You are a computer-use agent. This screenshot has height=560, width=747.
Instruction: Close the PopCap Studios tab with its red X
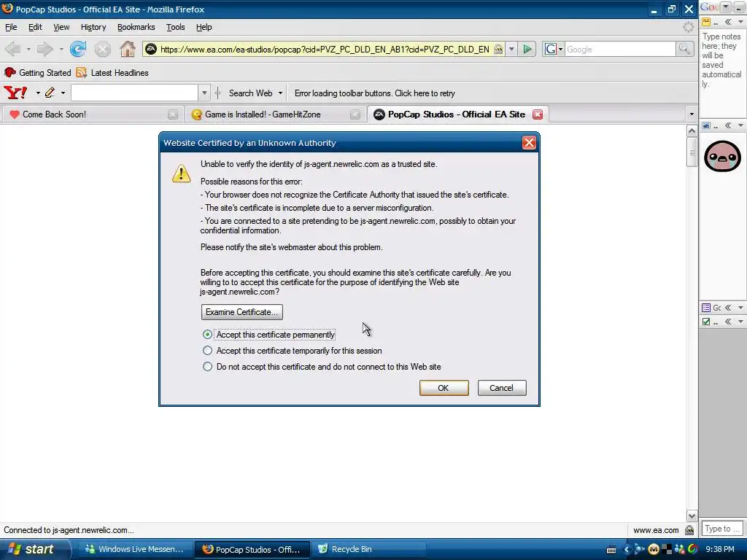pyautogui.click(x=538, y=114)
